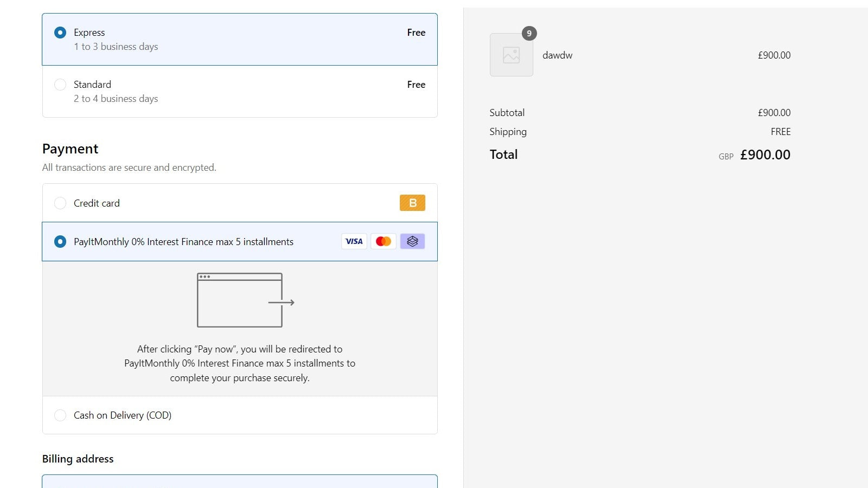Click the product name dawdw
Image resolution: width=868 pixels, height=488 pixels.
point(557,55)
